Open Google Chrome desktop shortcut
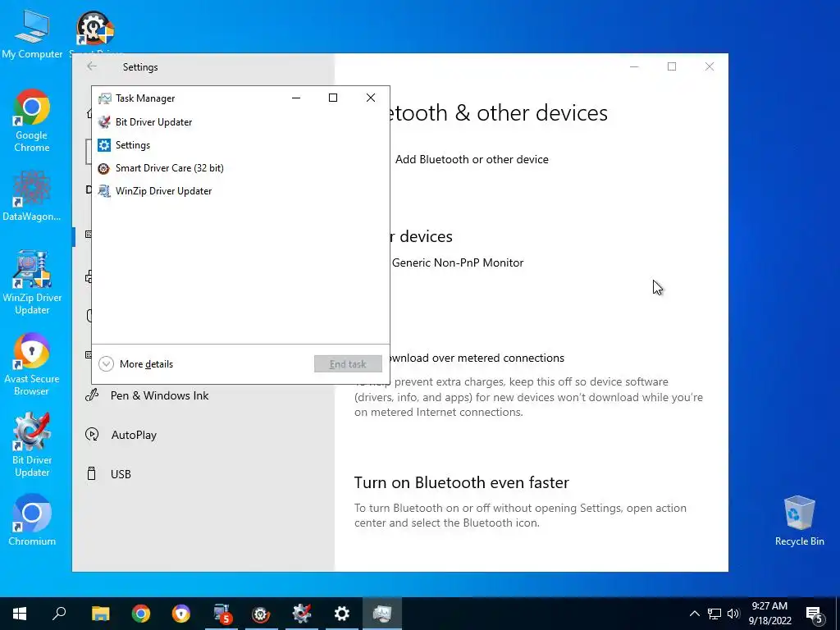Screen dimensions: 840x630 [32, 121]
